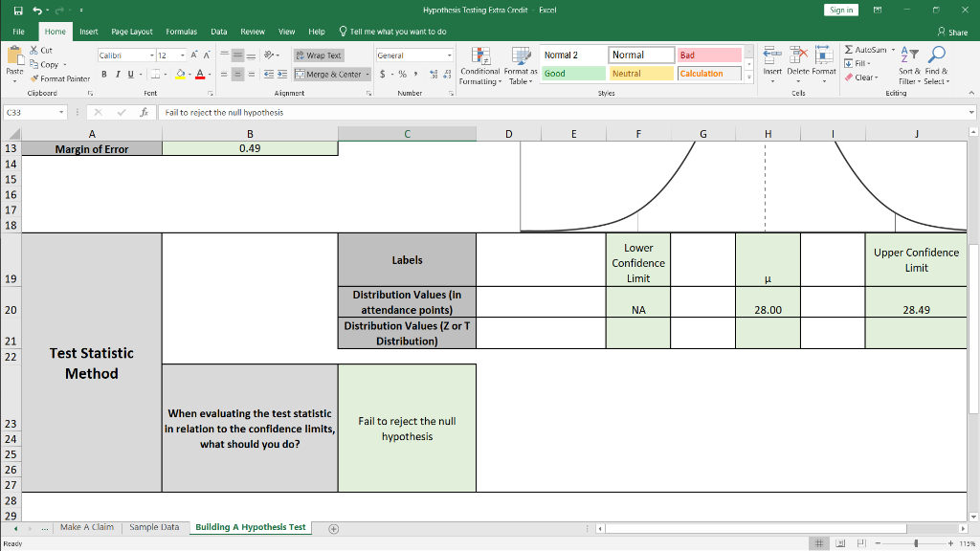
Task: Open the text orientation options
Action: pos(271,55)
